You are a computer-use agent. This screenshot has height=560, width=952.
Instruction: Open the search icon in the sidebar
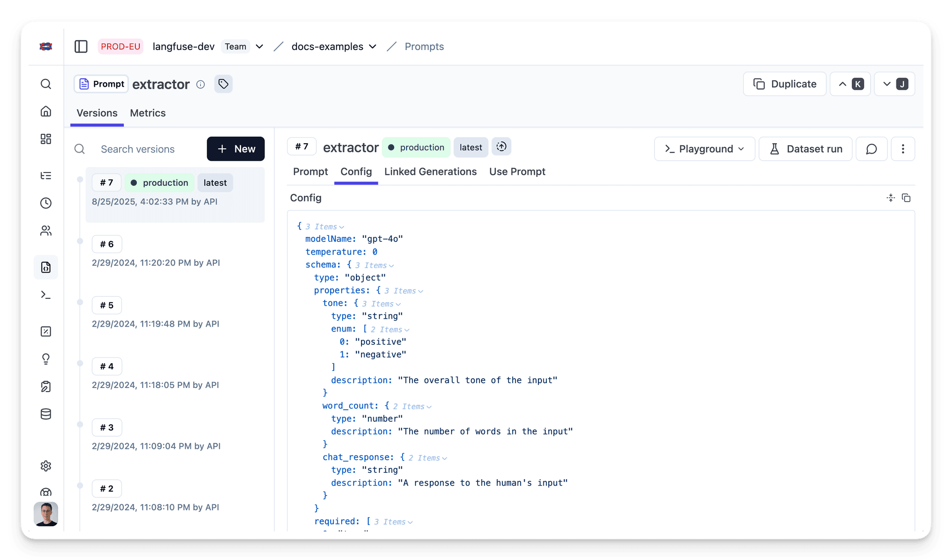pyautogui.click(x=46, y=84)
